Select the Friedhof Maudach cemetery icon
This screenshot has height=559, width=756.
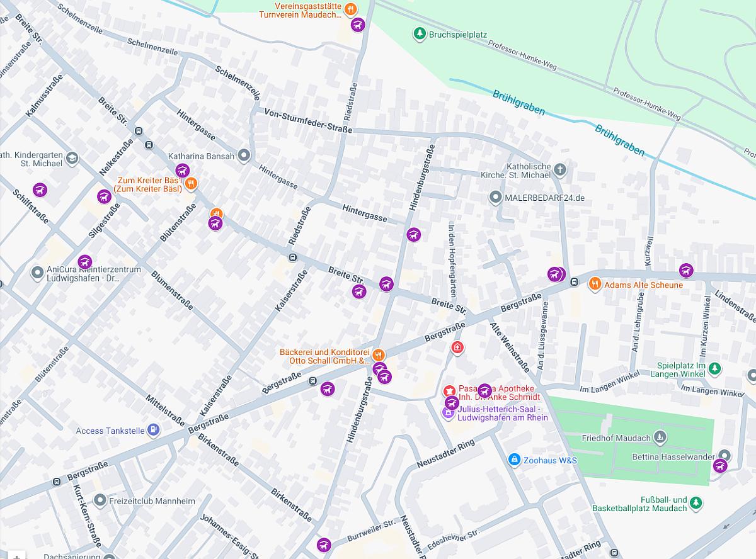click(660, 437)
